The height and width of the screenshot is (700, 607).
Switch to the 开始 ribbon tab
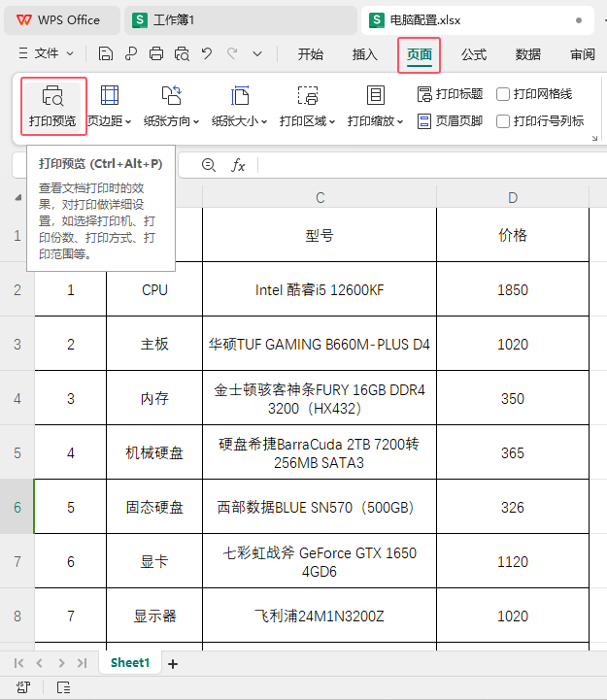[x=310, y=54]
